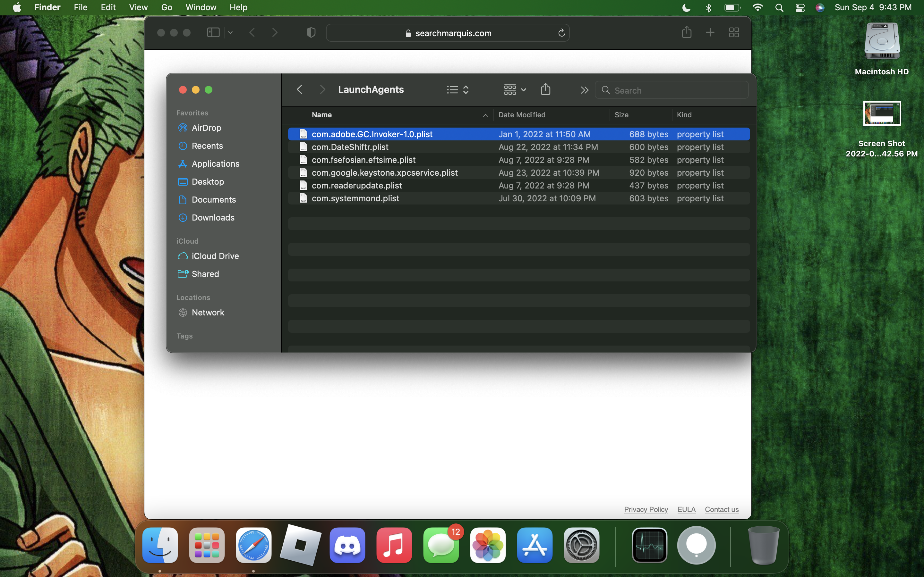Click Safari's privacy shield icon
Image resolution: width=924 pixels, height=577 pixels.
311,33
